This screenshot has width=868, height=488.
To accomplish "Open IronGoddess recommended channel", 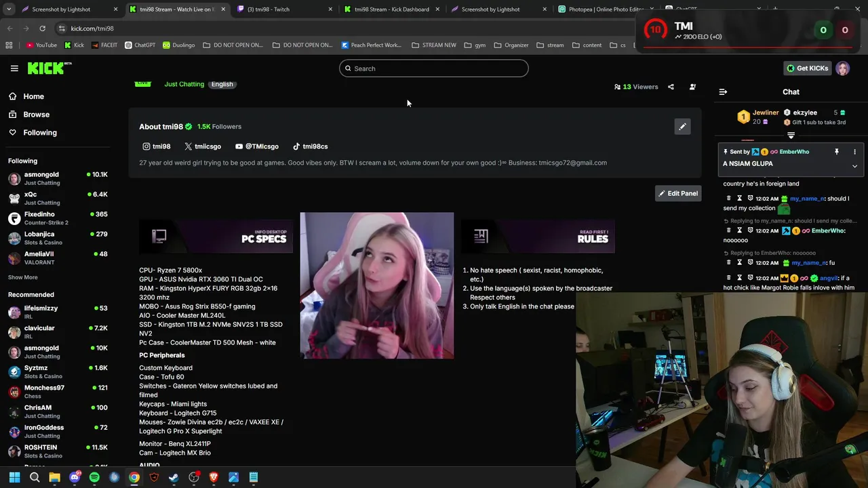I will [x=58, y=431].
